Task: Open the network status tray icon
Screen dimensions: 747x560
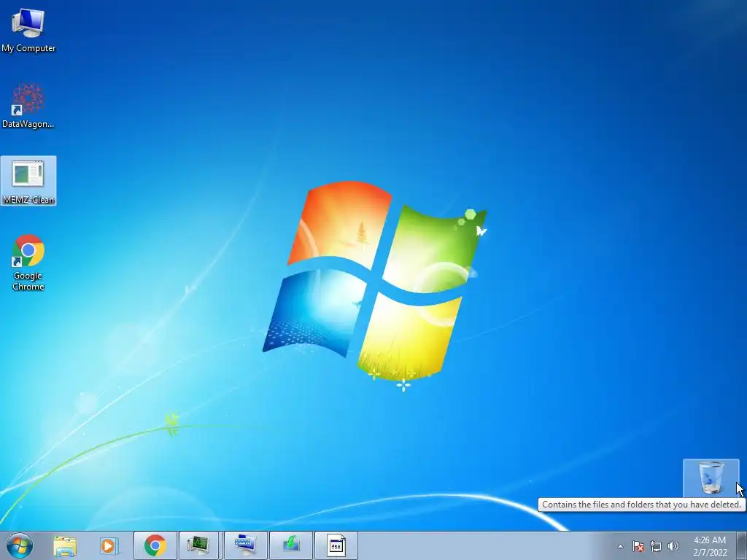Action: click(x=656, y=546)
